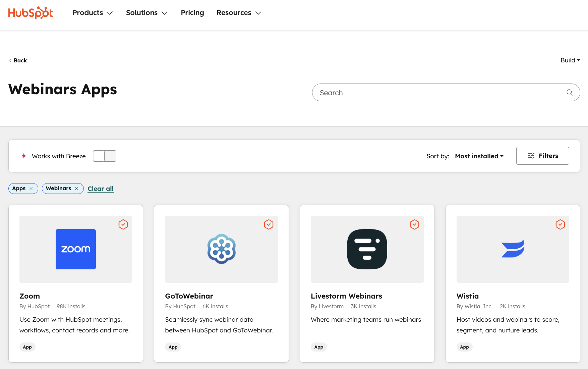Screen dimensions: 588x369
Task: Click the App tag on Livestorm card
Action: (x=319, y=347)
